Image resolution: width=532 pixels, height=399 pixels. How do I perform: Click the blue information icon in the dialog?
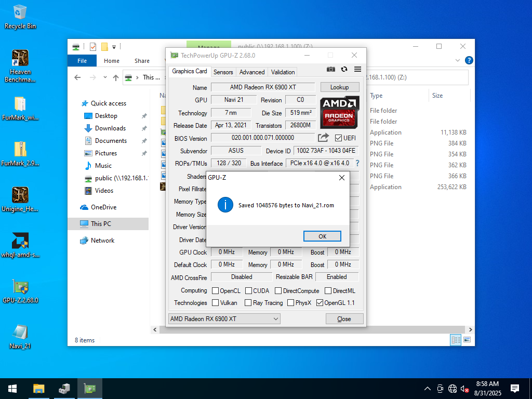pyautogui.click(x=225, y=205)
